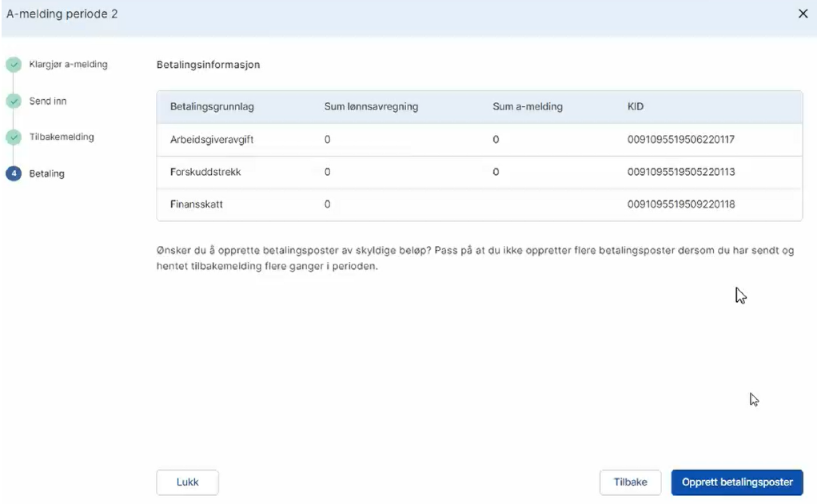Select the Tilbakemelding step label

(62, 137)
